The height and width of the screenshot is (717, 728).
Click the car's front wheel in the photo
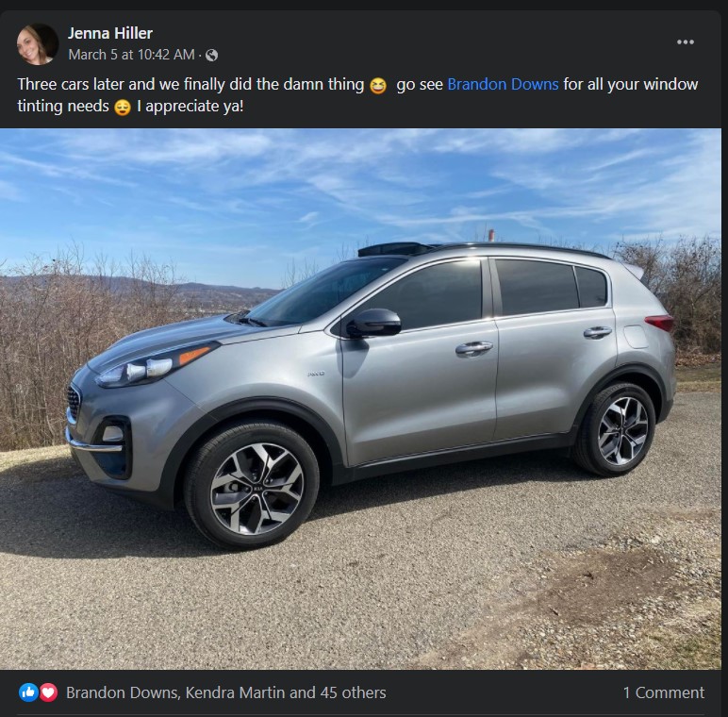[x=252, y=485]
